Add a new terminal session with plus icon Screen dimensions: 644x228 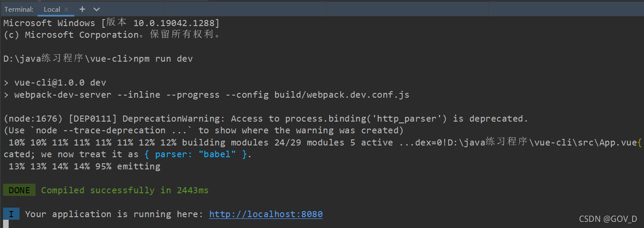tap(82, 9)
